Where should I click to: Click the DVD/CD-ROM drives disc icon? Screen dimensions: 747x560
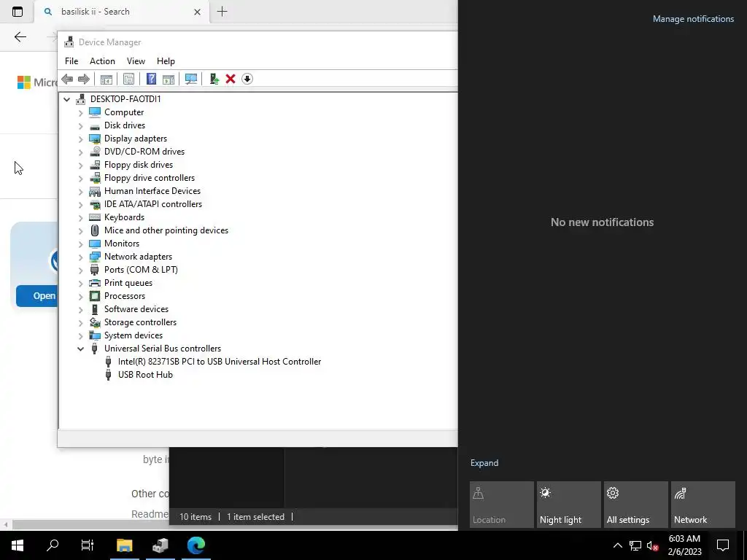tap(95, 152)
